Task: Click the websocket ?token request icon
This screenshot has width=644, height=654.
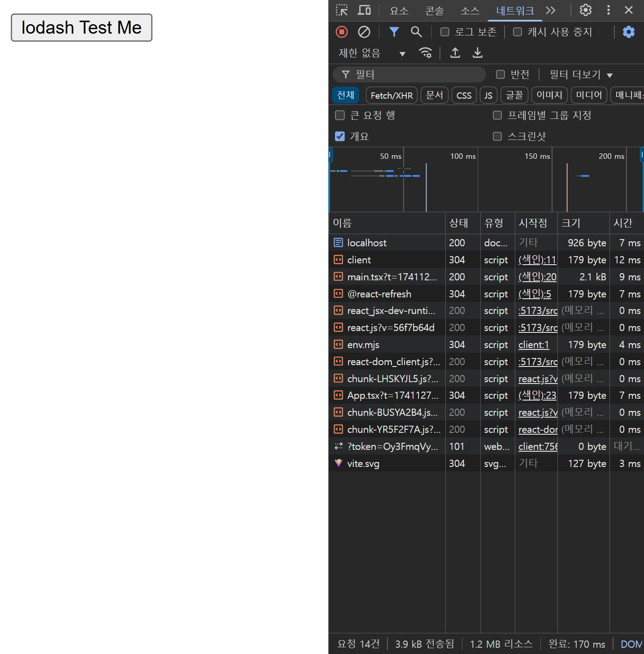Action: point(338,446)
